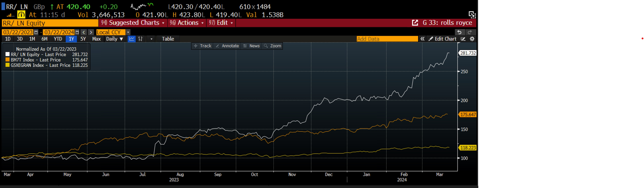Open the Daily periodicity dropdown
Image resolution: width=644 pixels, height=188 pixels.
tap(114, 39)
